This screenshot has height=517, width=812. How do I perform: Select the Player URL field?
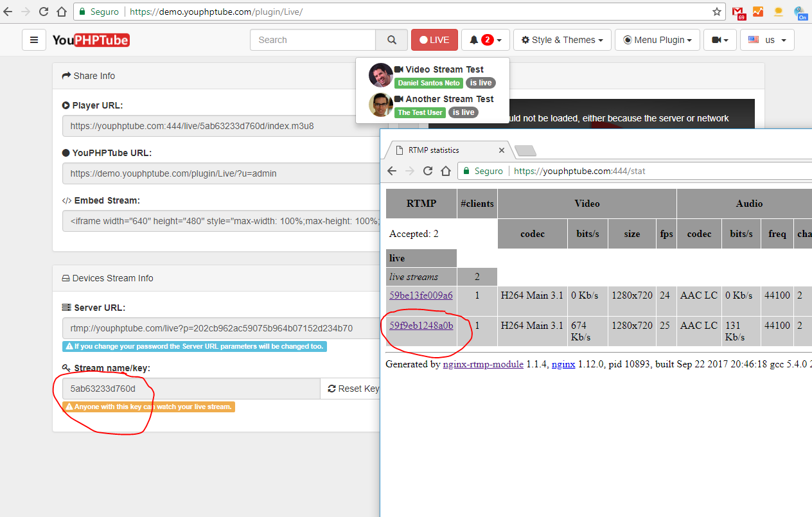(222, 126)
